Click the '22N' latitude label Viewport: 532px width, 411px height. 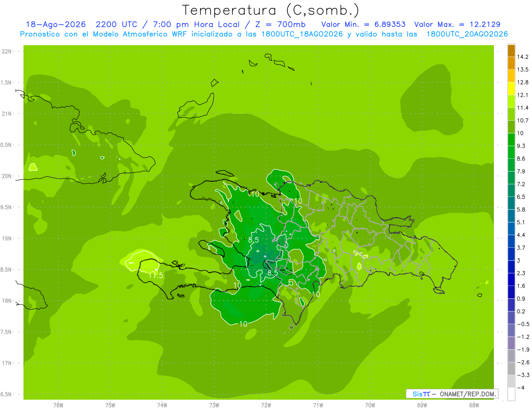click(6, 51)
